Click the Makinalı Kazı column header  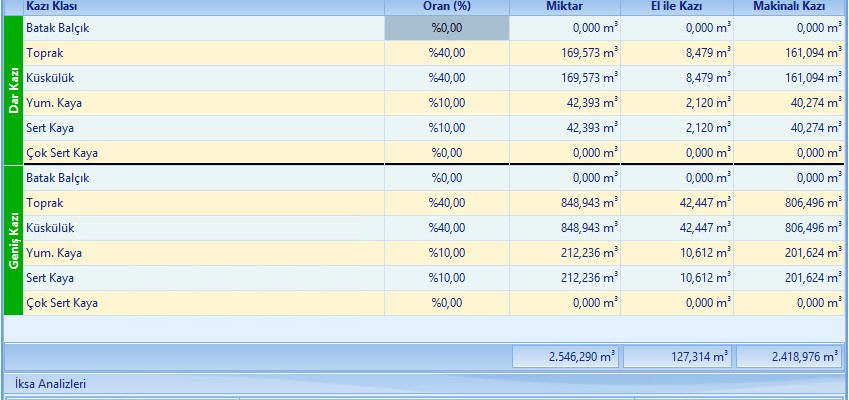pos(788,7)
